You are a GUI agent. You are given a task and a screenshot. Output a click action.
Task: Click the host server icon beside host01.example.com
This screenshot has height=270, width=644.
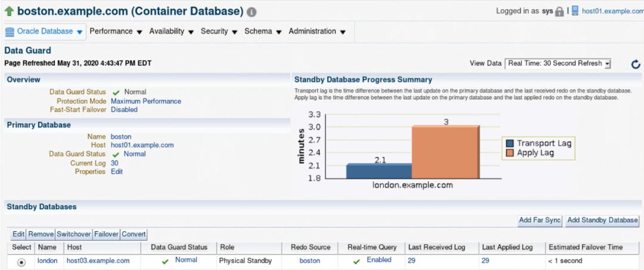coord(575,11)
